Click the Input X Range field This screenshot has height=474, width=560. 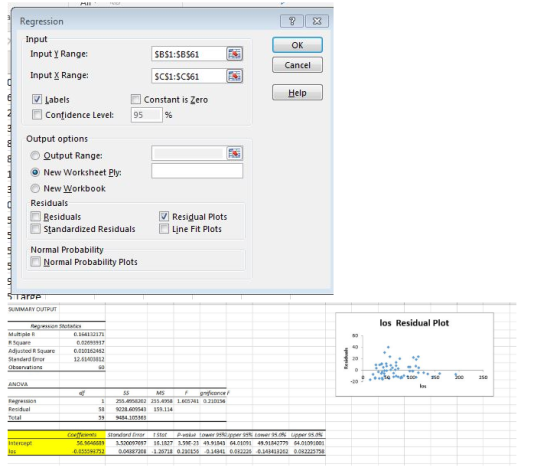[x=189, y=76]
